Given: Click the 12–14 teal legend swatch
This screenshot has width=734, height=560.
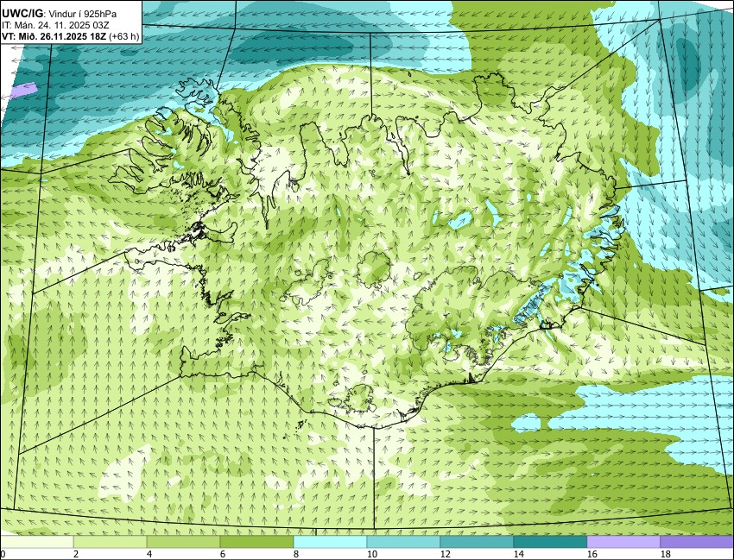Looking at the screenshot, I should (477, 542).
